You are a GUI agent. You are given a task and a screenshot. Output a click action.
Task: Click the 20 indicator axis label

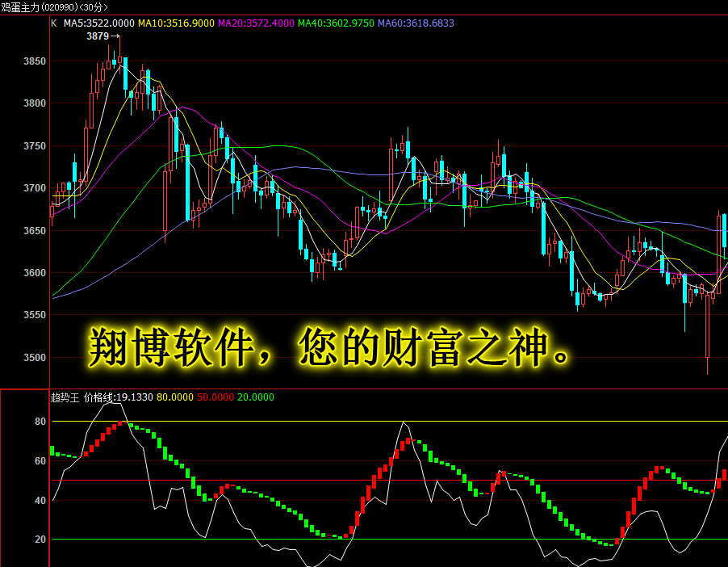pyautogui.click(x=40, y=539)
